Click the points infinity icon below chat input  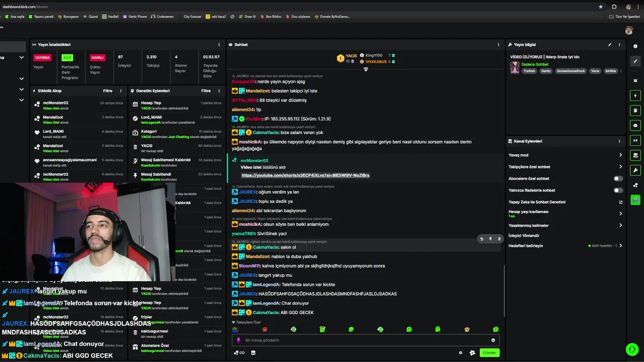pyautogui.click(x=239, y=353)
